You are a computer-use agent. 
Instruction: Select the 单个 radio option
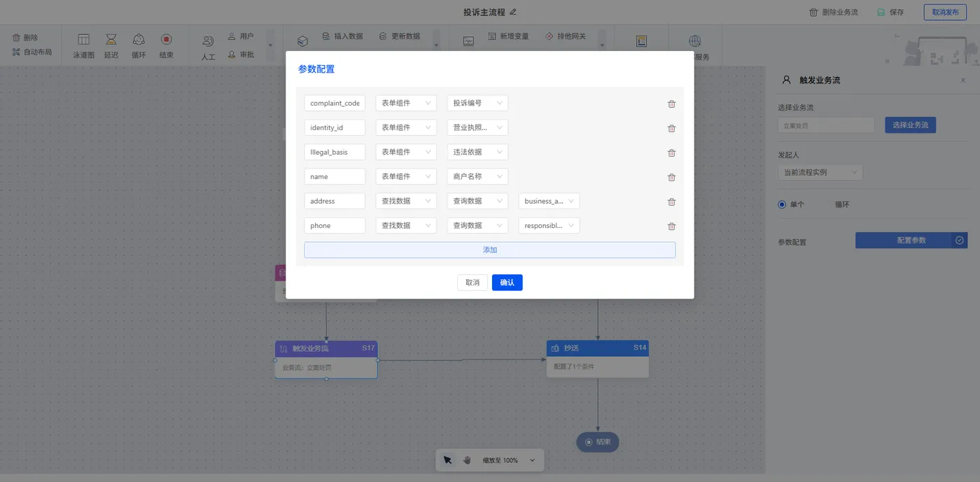click(791, 205)
